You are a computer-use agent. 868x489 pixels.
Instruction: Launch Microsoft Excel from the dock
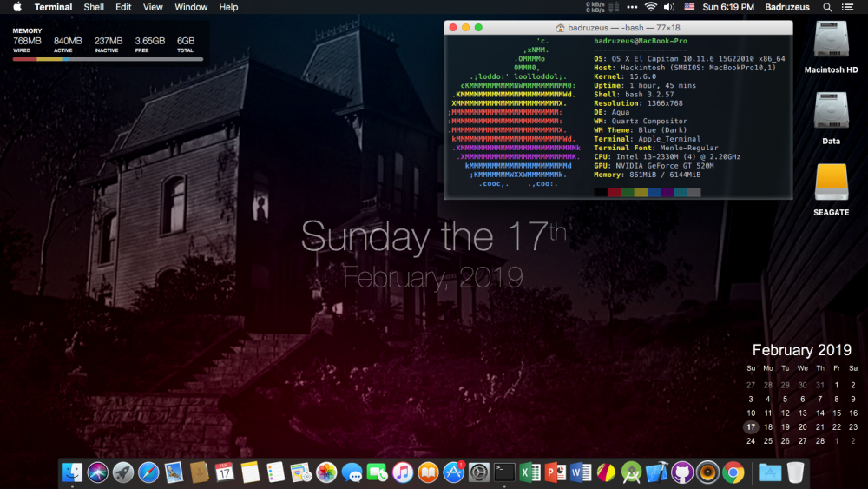pyautogui.click(x=529, y=472)
